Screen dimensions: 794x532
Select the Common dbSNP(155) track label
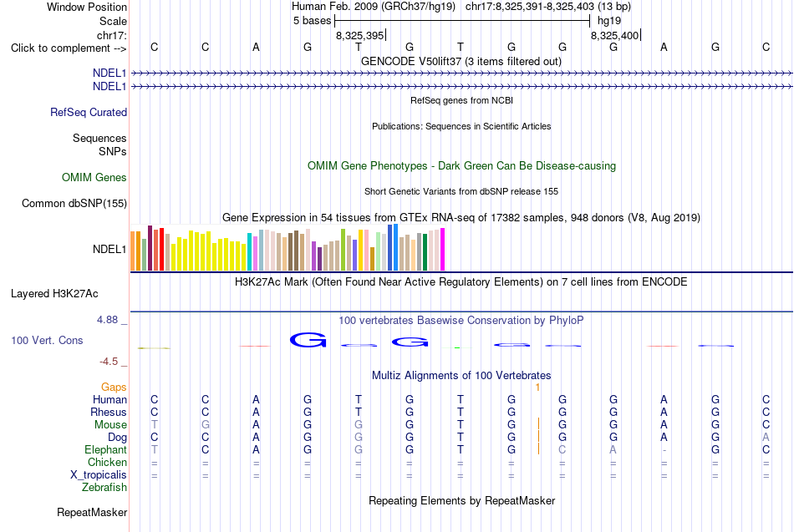(74, 204)
